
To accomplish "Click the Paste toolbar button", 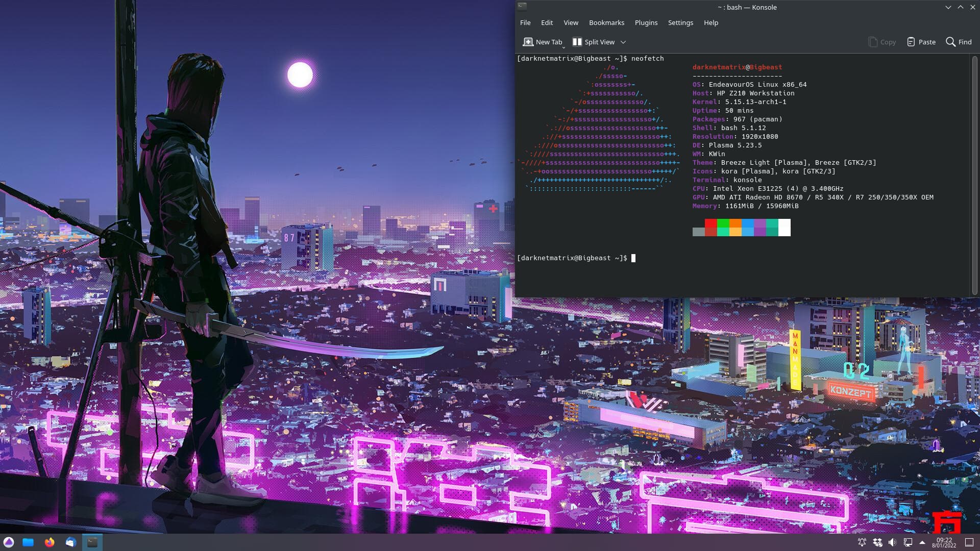I will point(921,42).
